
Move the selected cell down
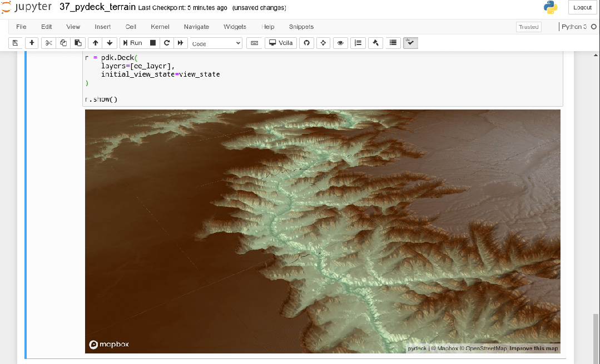[x=110, y=43]
